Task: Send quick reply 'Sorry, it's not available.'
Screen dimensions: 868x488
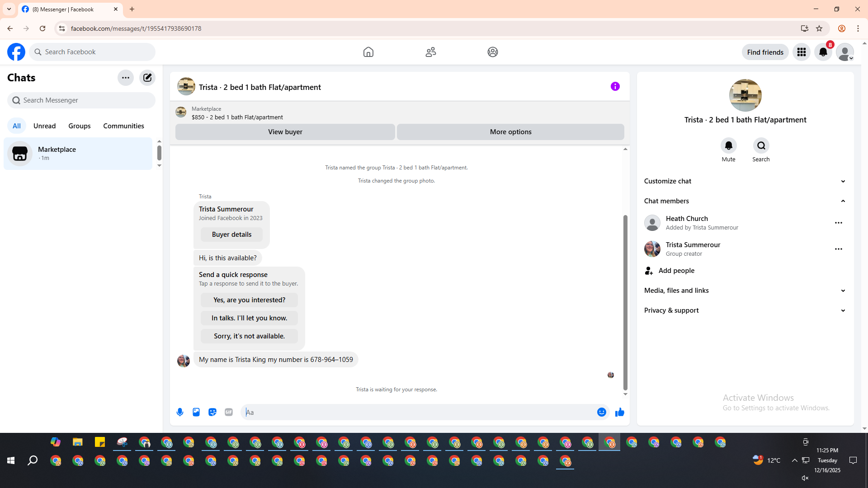Action: pyautogui.click(x=249, y=336)
